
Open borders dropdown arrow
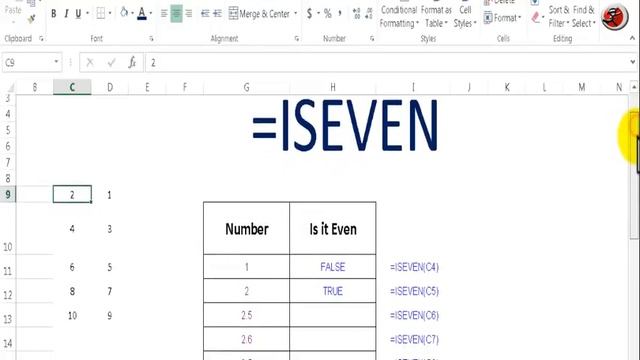[110, 14]
